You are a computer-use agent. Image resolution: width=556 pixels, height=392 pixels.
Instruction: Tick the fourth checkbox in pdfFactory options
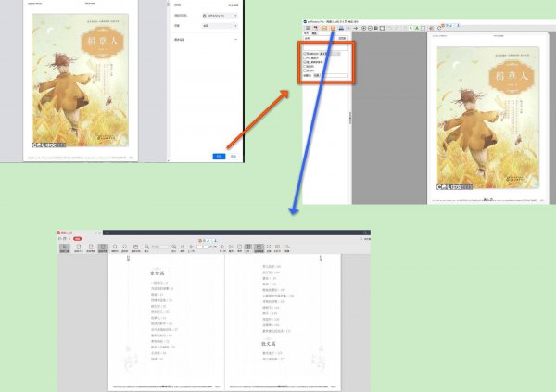point(305,67)
